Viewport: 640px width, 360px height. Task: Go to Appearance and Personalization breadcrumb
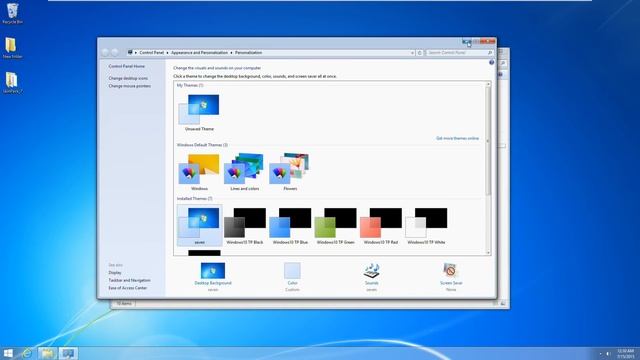(x=200, y=53)
